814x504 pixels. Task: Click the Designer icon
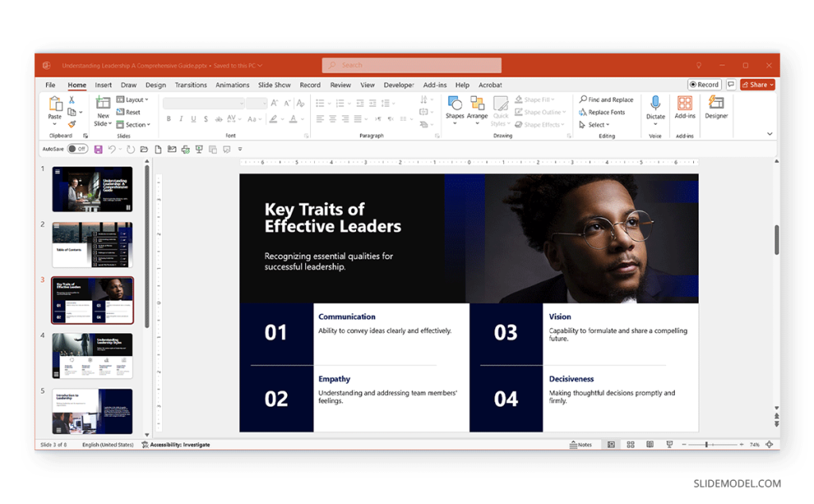click(x=716, y=107)
